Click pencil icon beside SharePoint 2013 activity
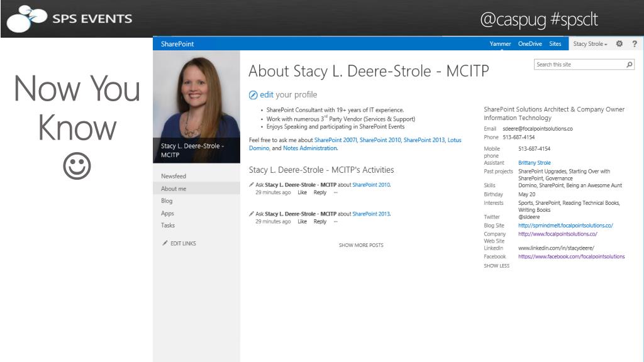Screen dimensions: 644x362 (x=252, y=214)
